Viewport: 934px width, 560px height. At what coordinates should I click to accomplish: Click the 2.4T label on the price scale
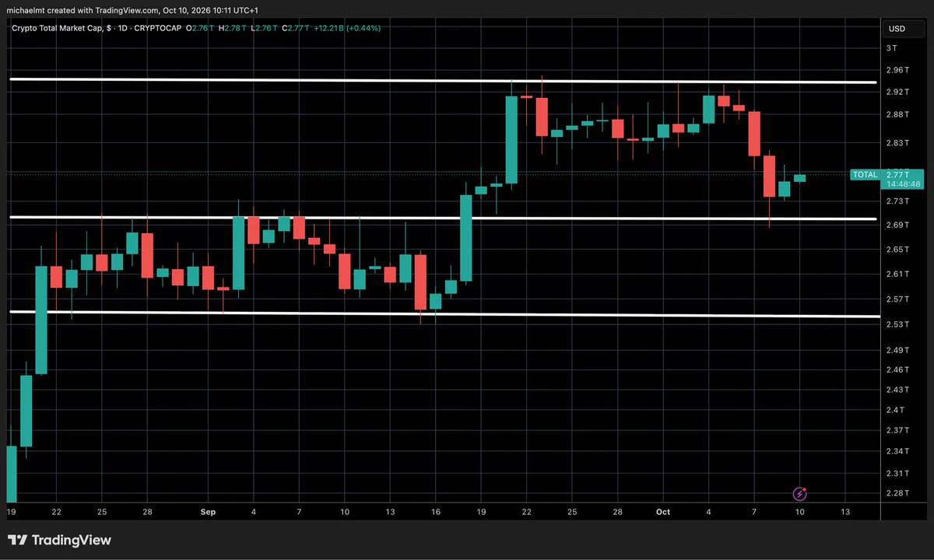tap(895, 409)
